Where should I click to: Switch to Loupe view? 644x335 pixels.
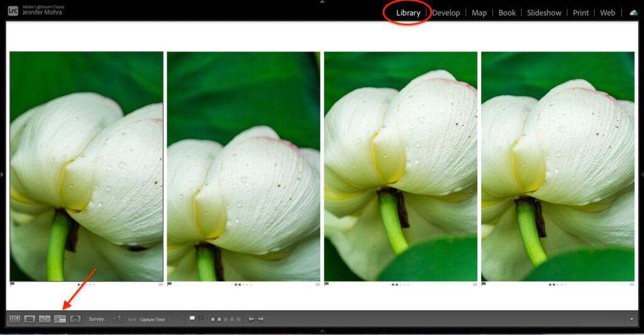(x=30, y=319)
